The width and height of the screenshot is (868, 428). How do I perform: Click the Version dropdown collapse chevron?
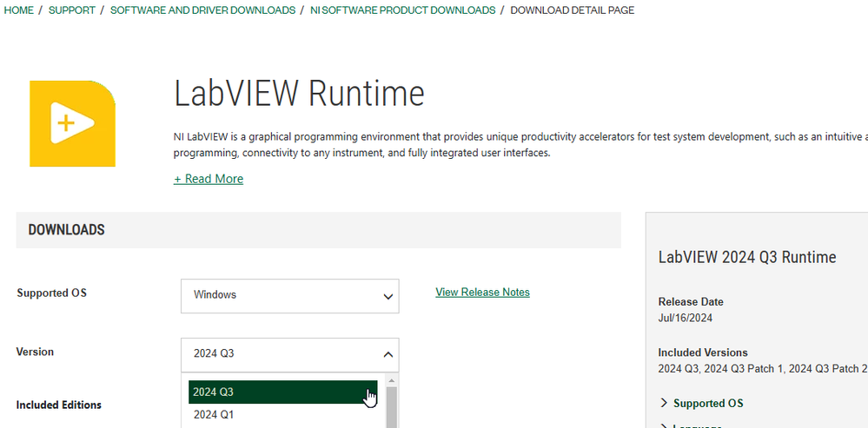(388, 354)
